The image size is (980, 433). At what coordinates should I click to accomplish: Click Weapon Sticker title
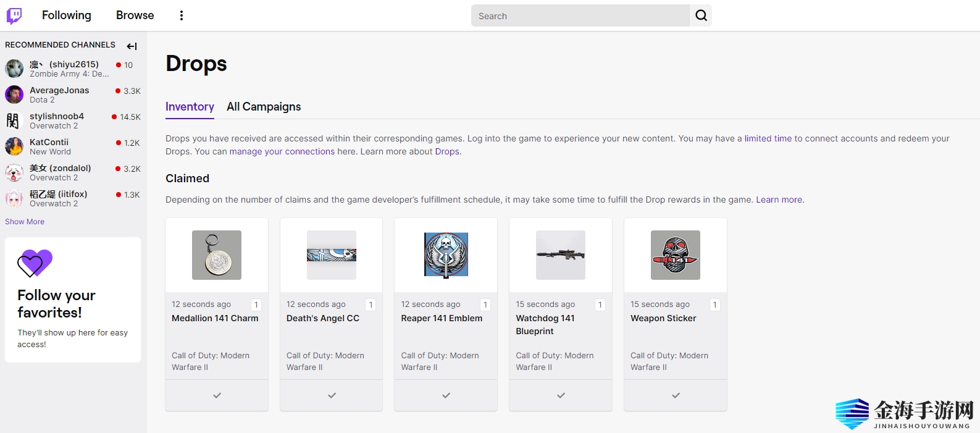coord(663,318)
